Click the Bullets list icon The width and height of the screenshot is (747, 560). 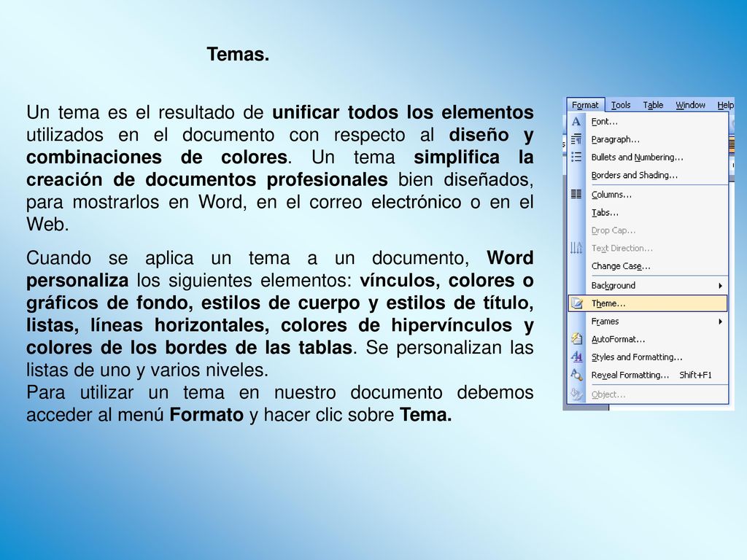coord(576,157)
